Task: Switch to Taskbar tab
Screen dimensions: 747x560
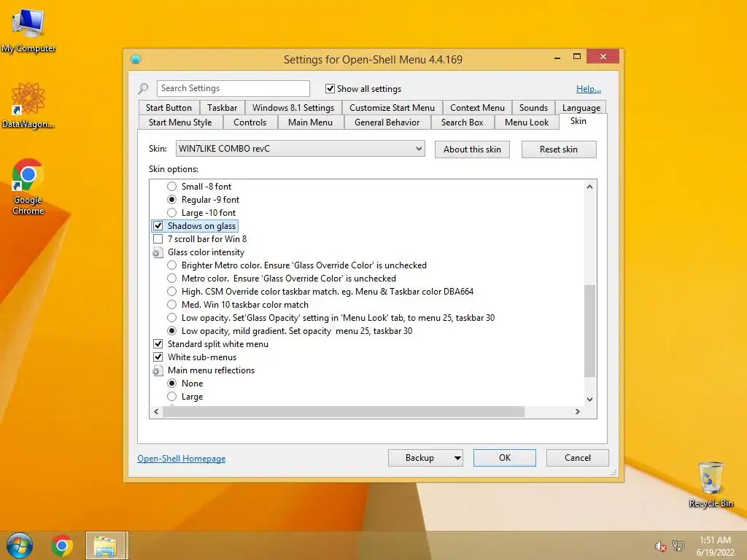Action: [x=222, y=108]
